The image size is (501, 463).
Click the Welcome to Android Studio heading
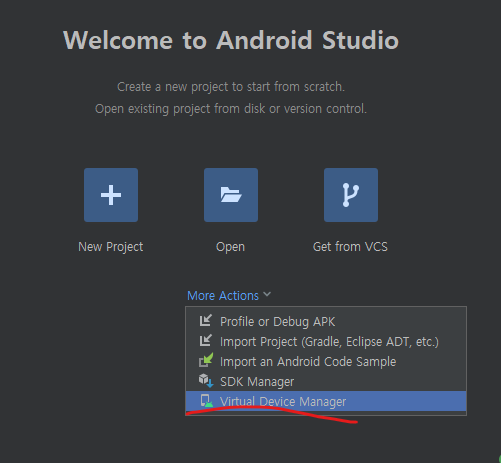point(231,40)
